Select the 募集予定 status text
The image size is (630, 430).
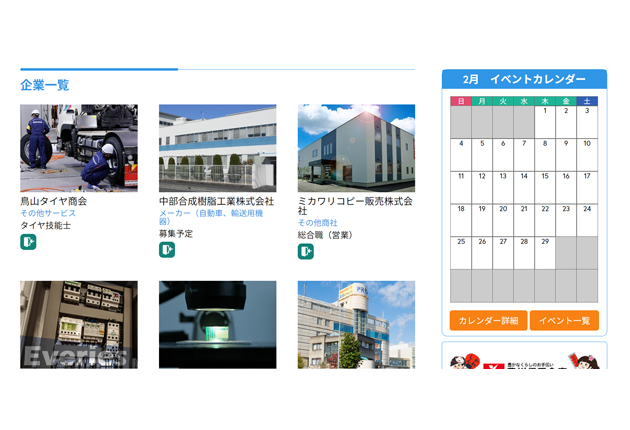click(176, 233)
